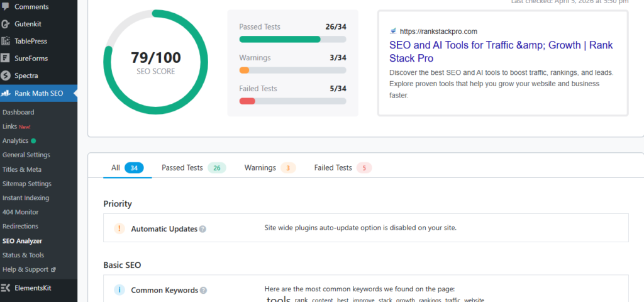The image size is (644, 302).
Task: Click the Comments speech bubble icon
Action: pos(5,6)
